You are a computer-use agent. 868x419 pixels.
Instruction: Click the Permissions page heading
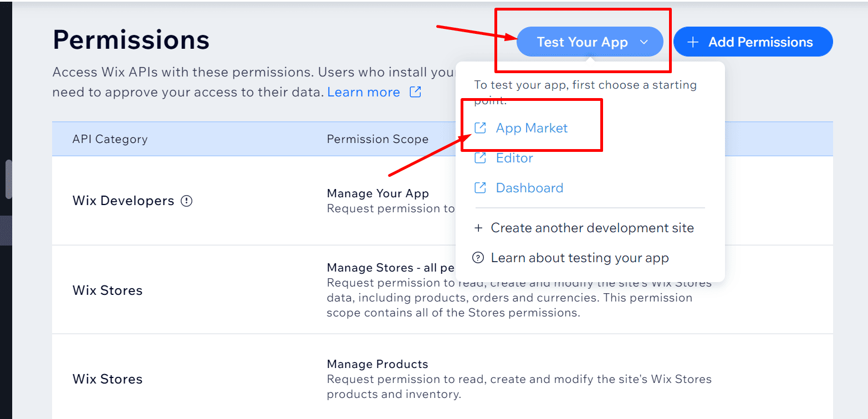131,40
